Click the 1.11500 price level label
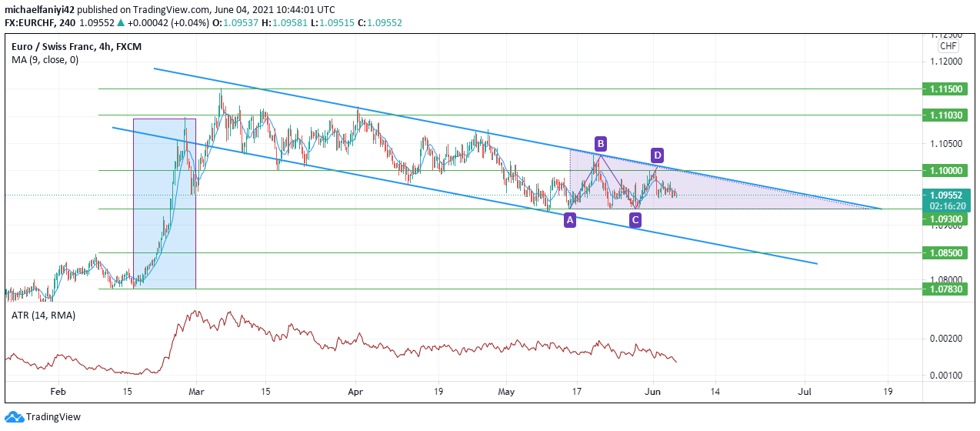 pos(946,89)
